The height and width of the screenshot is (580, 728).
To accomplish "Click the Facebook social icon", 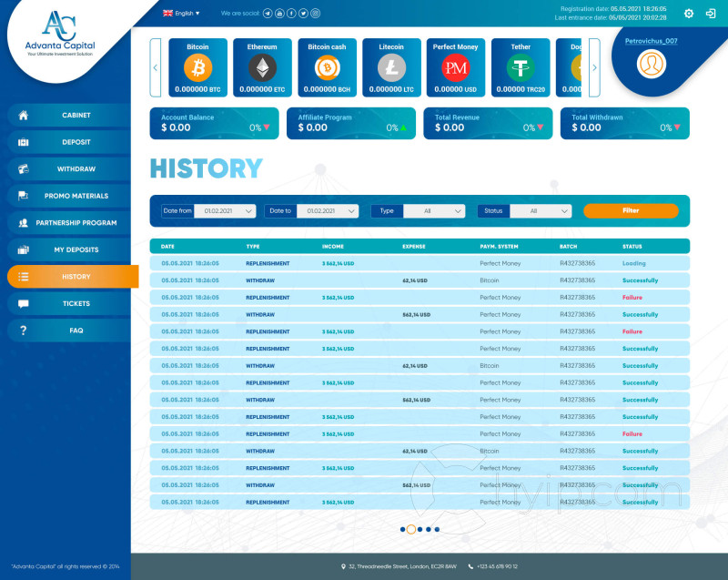I will click(291, 14).
